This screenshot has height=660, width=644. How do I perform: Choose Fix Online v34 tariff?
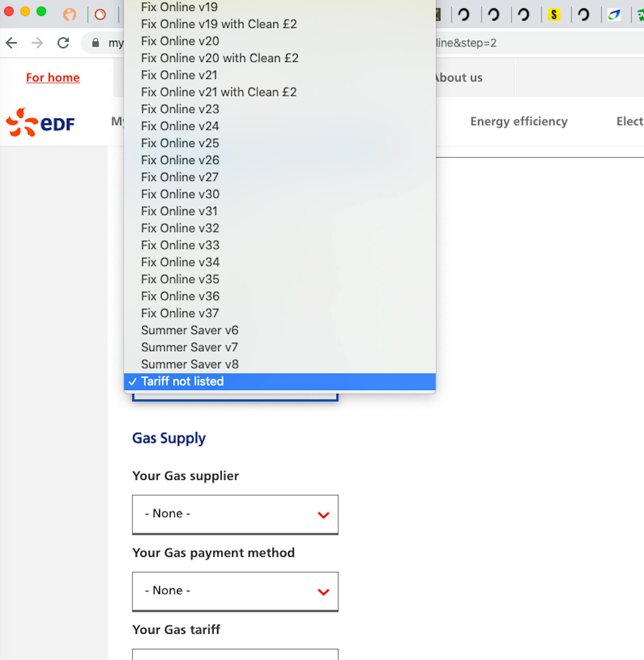pyautogui.click(x=280, y=262)
